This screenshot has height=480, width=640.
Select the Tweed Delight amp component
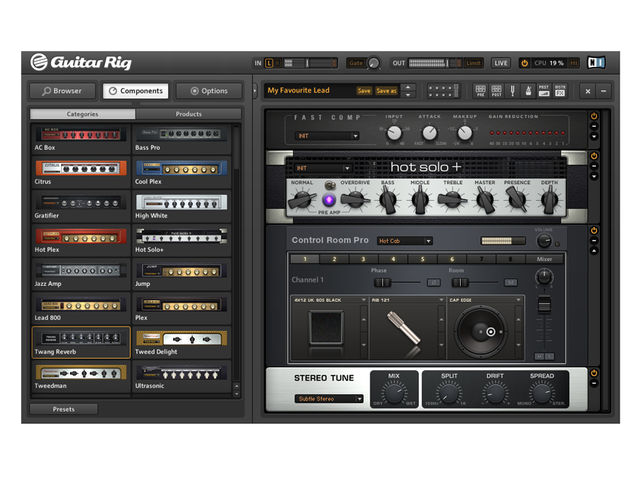click(181, 342)
